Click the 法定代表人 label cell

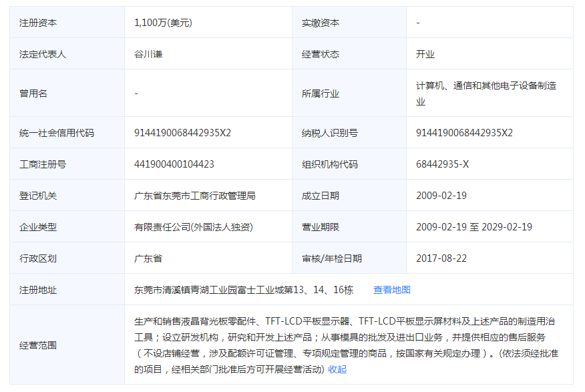pyautogui.click(x=67, y=54)
